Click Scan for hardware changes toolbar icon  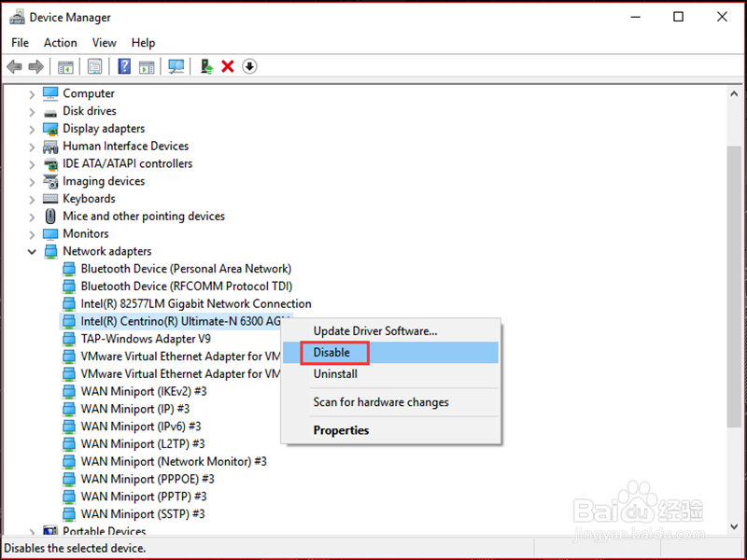[176, 66]
